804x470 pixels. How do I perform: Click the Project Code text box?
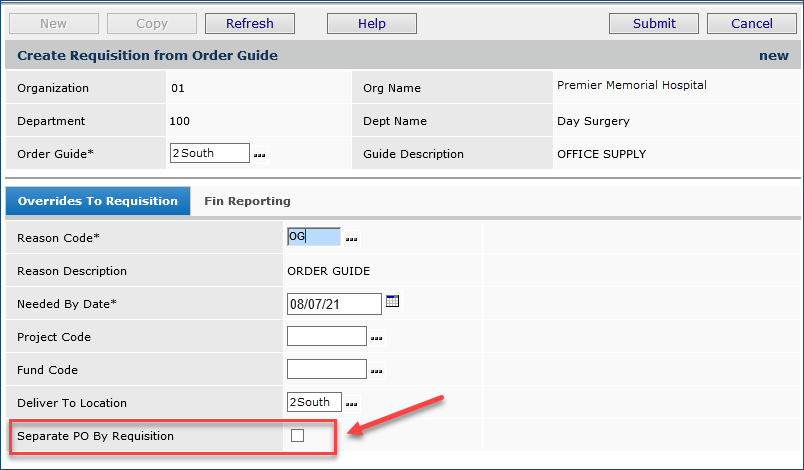click(x=326, y=336)
